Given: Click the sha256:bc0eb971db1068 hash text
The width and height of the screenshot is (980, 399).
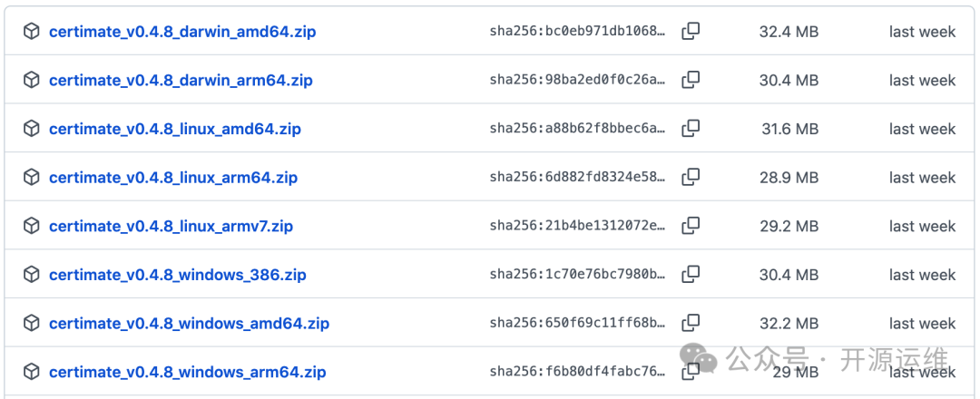Looking at the screenshot, I should tap(577, 32).
